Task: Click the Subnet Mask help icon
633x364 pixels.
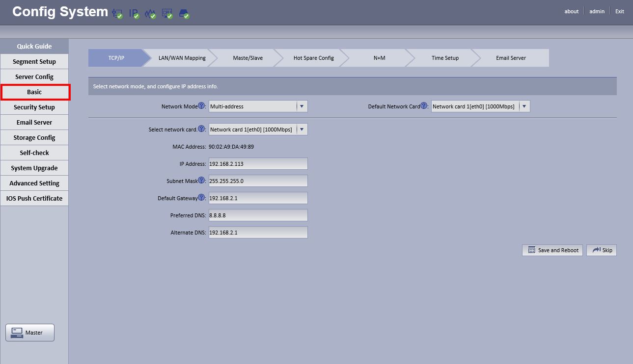Action: (201, 181)
